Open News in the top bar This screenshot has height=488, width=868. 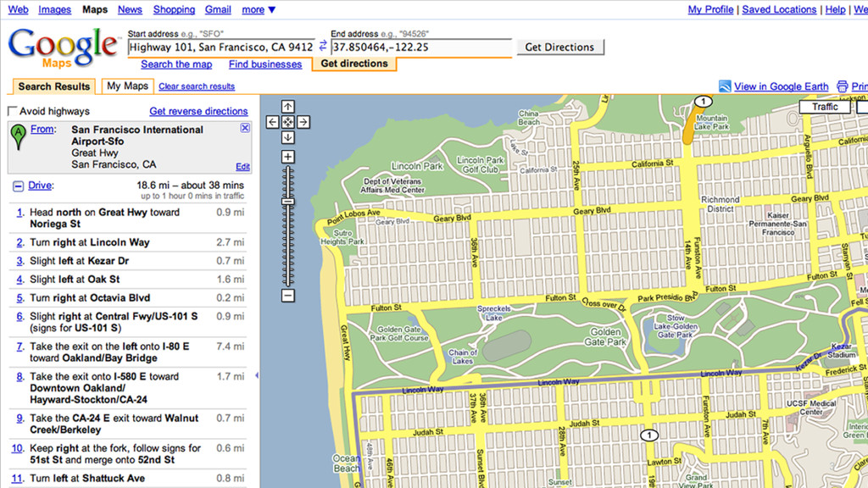[130, 9]
